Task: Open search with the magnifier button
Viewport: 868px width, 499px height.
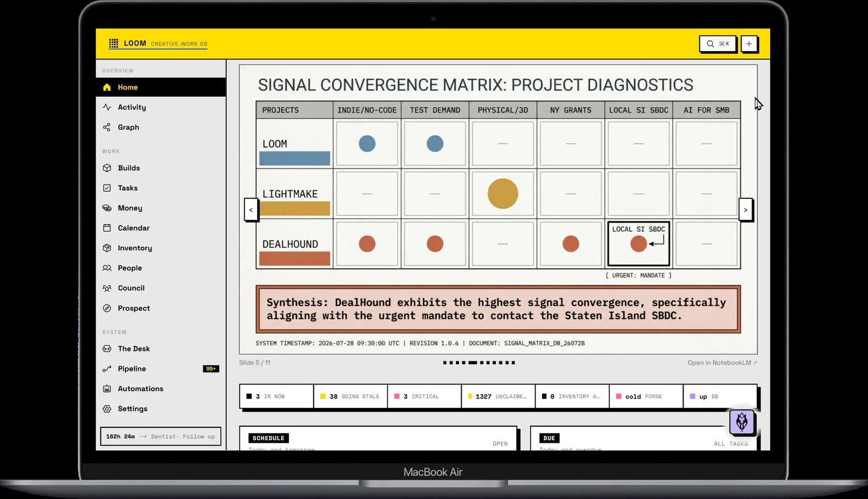Action: pyautogui.click(x=717, y=44)
